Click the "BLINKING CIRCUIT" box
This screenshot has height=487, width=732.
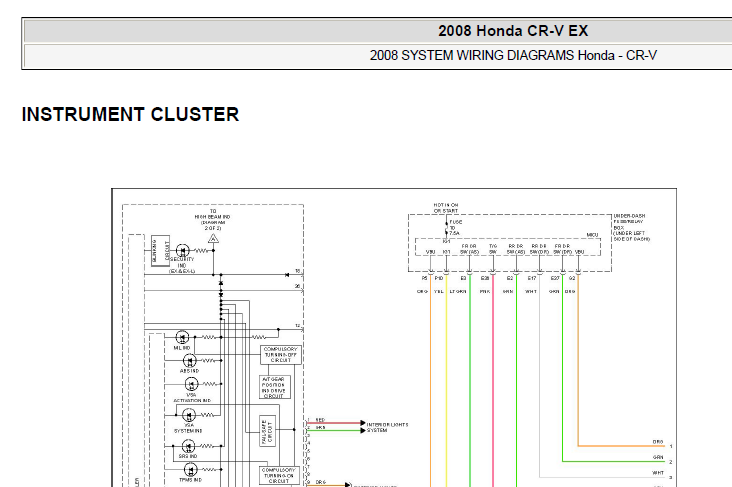[161, 251]
